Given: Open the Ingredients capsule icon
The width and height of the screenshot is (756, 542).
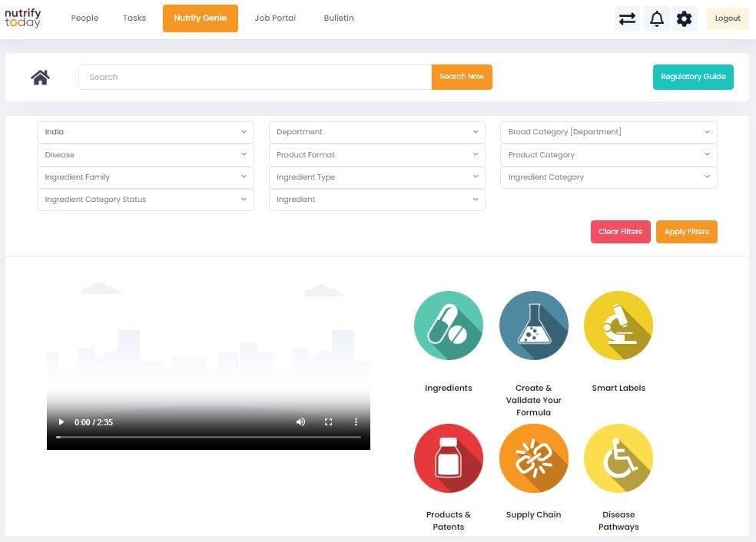Looking at the screenshot, I should [448, 326].
